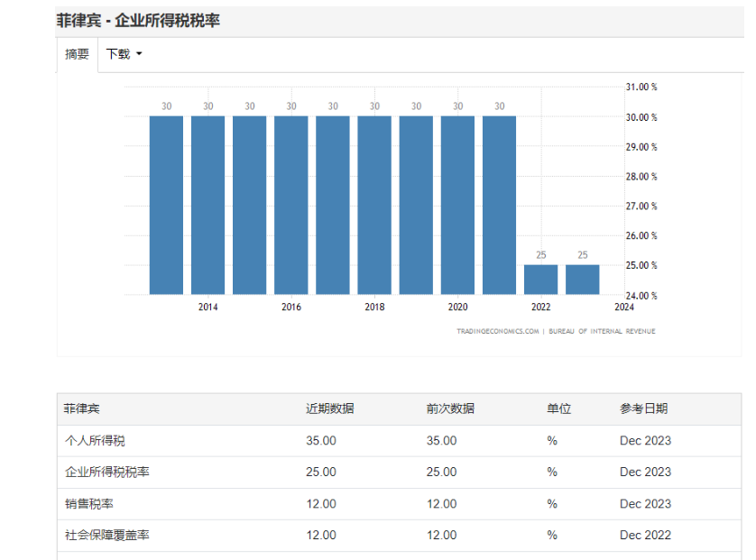Click the 2024 x-axis label
The image size is (756, 560).
[x=624, y=307]
